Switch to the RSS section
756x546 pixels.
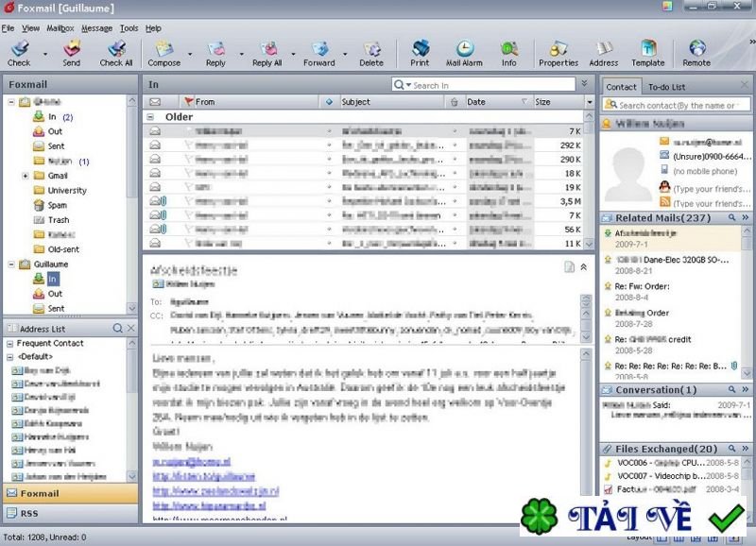(70, 514)
